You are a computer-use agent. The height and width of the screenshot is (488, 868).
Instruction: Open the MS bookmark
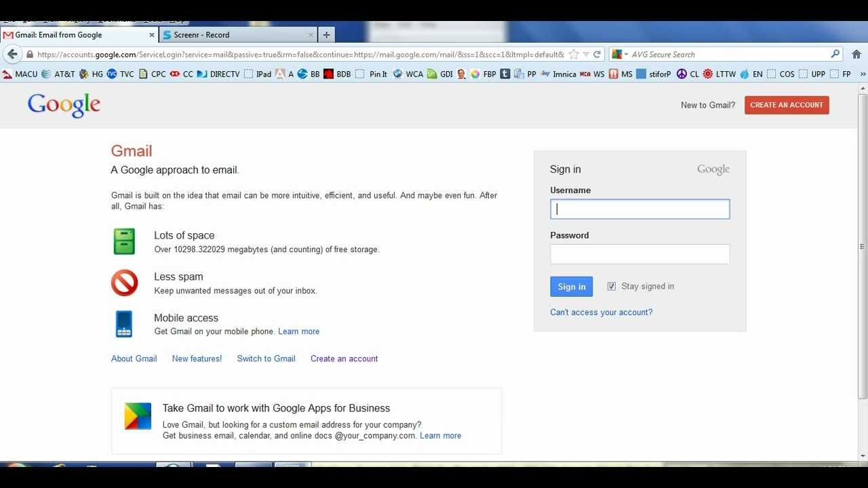(x=620, y=74)
